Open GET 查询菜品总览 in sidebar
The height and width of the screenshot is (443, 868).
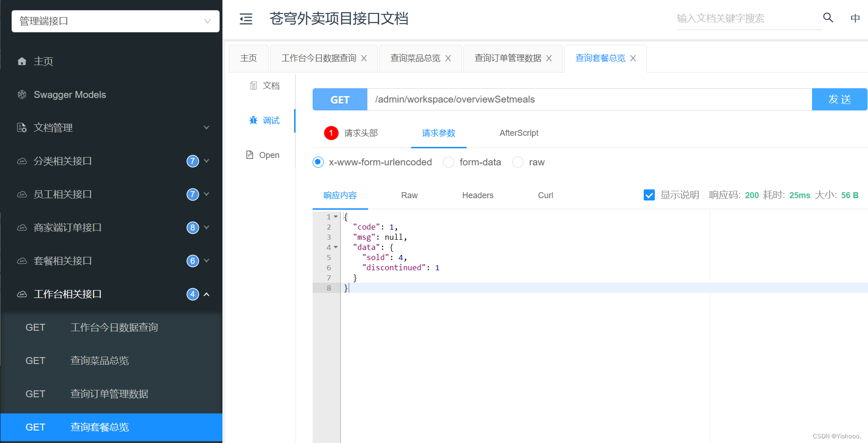pos(111,361)
